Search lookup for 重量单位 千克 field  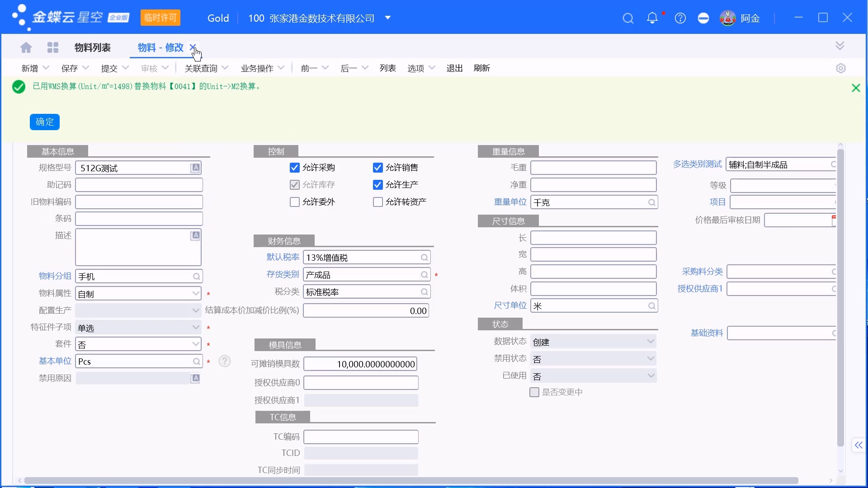(x=652, y=202)
